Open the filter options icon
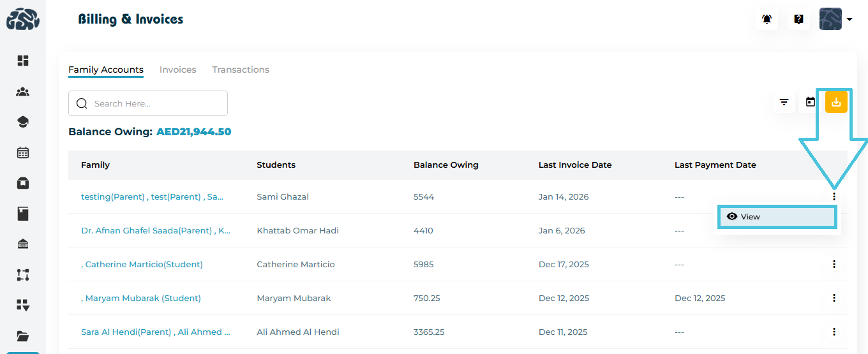868x354 pixels. coord(784,102)
